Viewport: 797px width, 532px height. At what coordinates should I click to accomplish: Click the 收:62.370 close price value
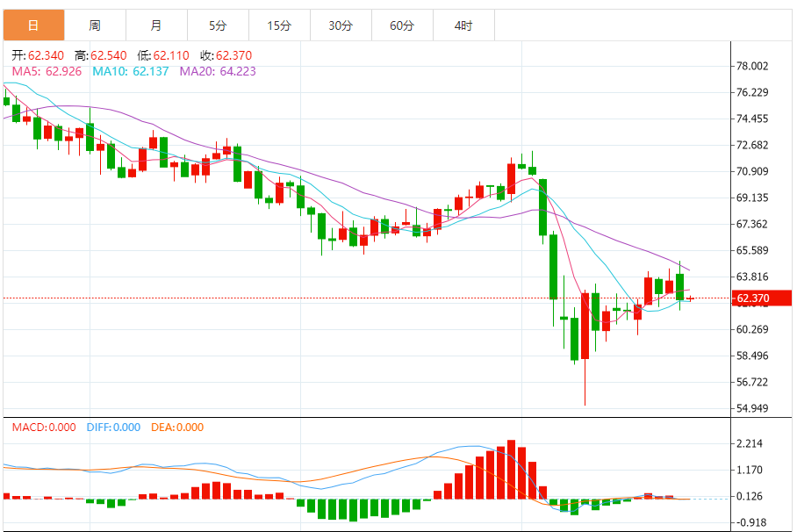(x=226, y=55)
